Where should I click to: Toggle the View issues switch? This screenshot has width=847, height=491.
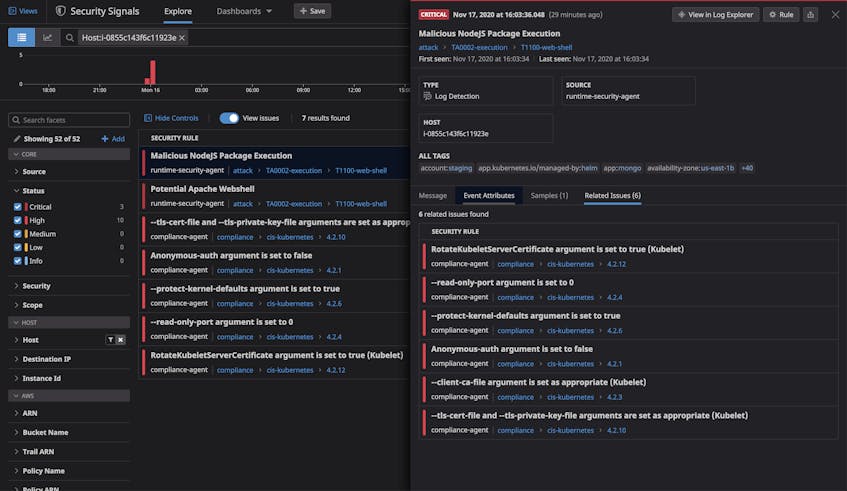[x=229, y=118]
